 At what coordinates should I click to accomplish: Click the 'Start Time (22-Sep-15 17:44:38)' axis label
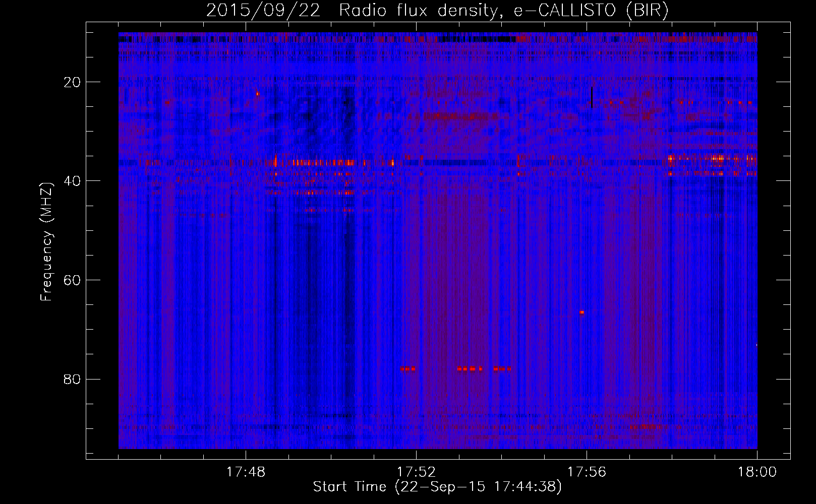[437, 487]
